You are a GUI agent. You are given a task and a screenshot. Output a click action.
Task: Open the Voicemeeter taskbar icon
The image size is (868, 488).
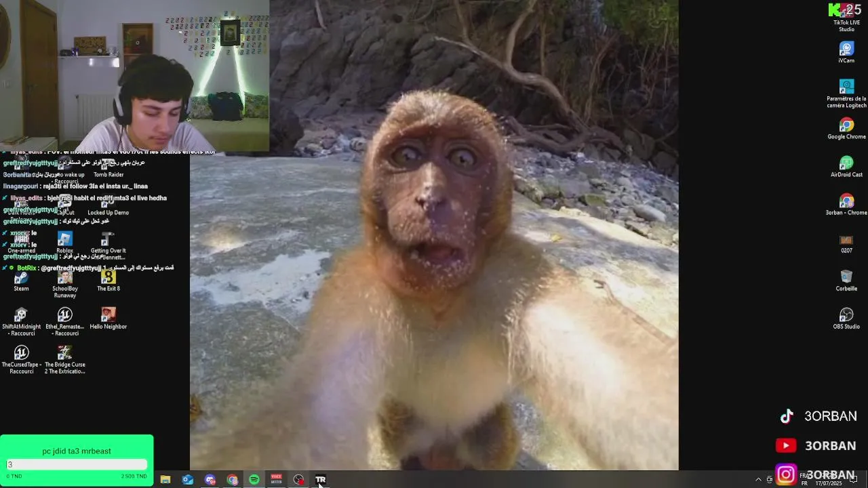277,479
